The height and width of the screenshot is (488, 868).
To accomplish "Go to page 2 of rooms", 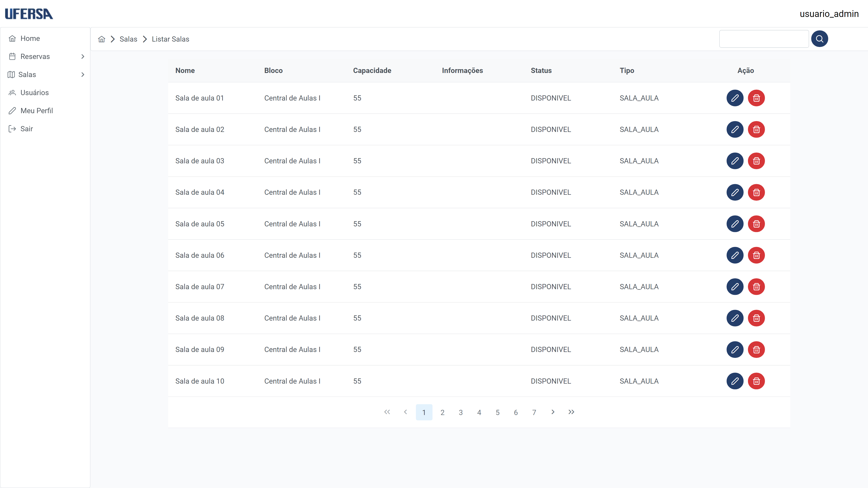I will [442, 412].
